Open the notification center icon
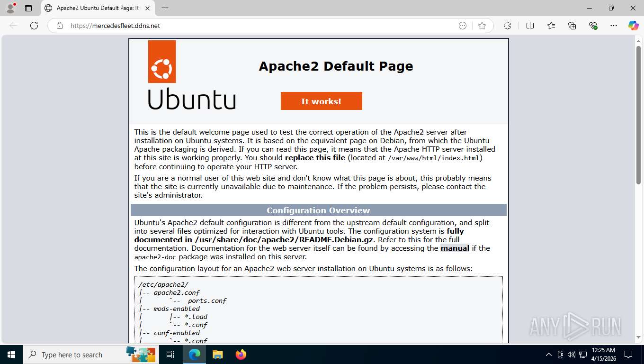This screenshot has width=644, height=364. point(628,355)
